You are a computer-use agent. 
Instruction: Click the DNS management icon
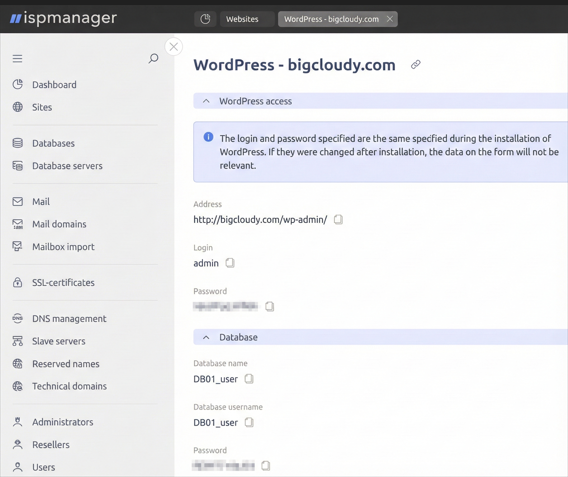pyautogui.click(x=17, y=318)
